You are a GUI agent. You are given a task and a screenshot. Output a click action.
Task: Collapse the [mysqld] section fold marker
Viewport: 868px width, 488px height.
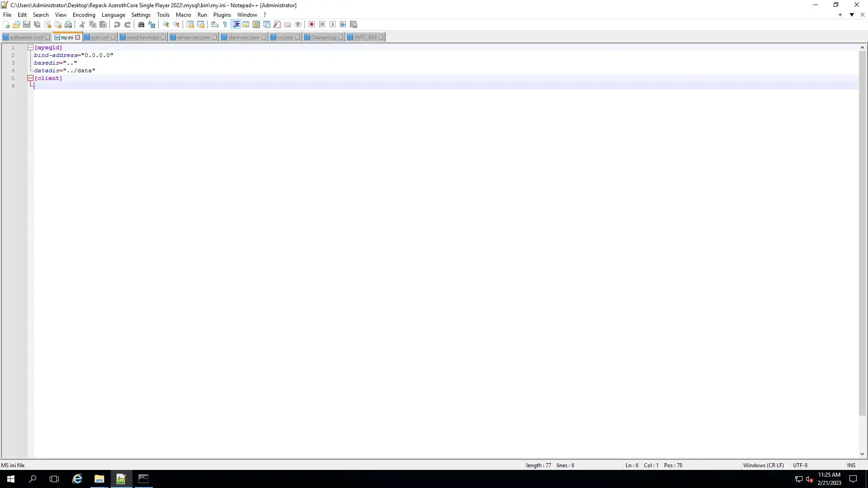[30, 47]
